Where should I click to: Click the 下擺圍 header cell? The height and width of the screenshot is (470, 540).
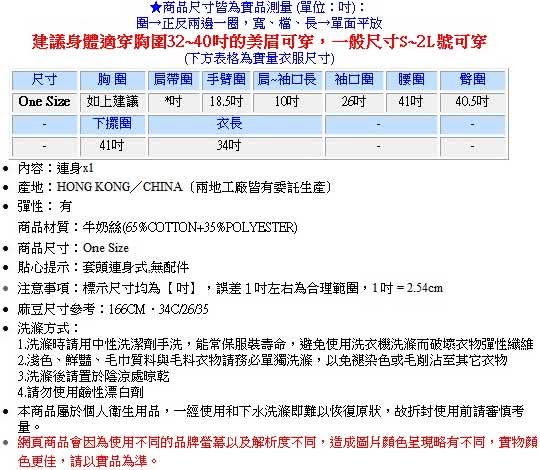[x=112, y=124]
